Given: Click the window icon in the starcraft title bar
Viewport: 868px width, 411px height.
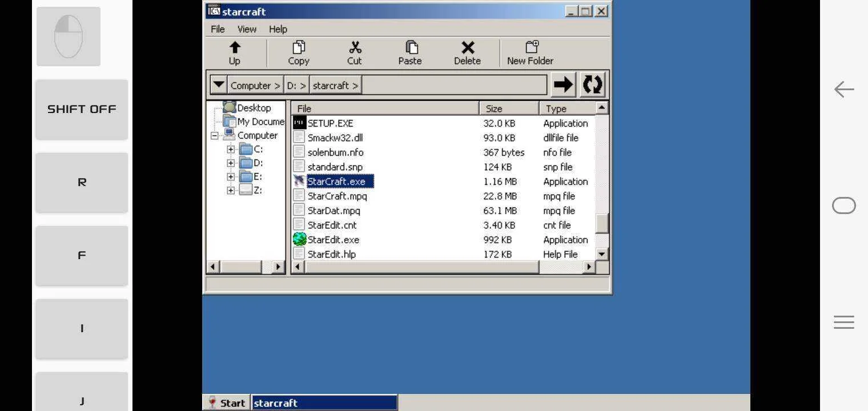Looking at the screenshot, I should [214, 11].
